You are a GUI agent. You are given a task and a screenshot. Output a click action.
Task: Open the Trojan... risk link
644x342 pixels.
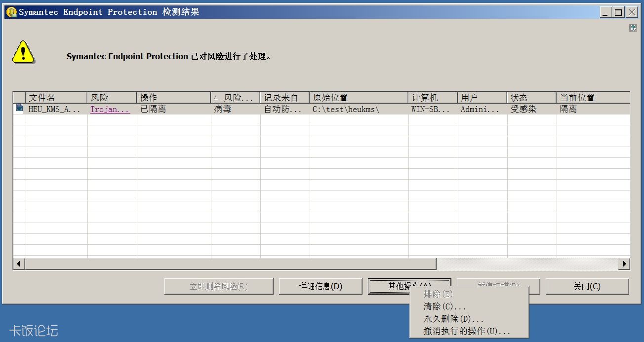[x=110, y=109]
